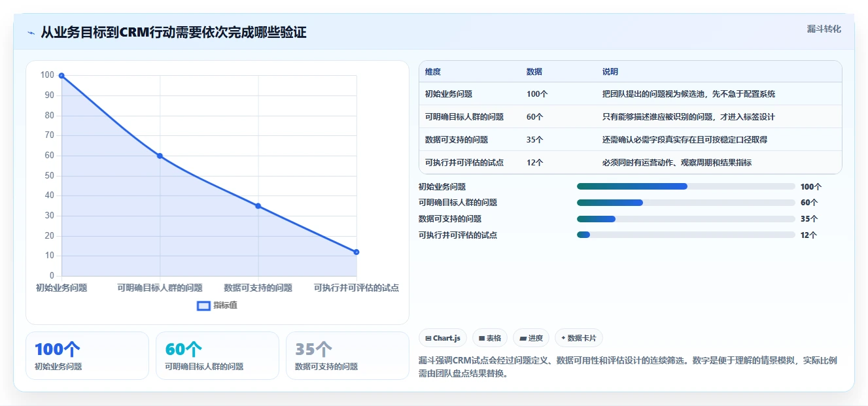Screen dimensions: 868x406
Task: Toggle the 指标值 legend swatch in the chart
Action: tap(204, 305)
